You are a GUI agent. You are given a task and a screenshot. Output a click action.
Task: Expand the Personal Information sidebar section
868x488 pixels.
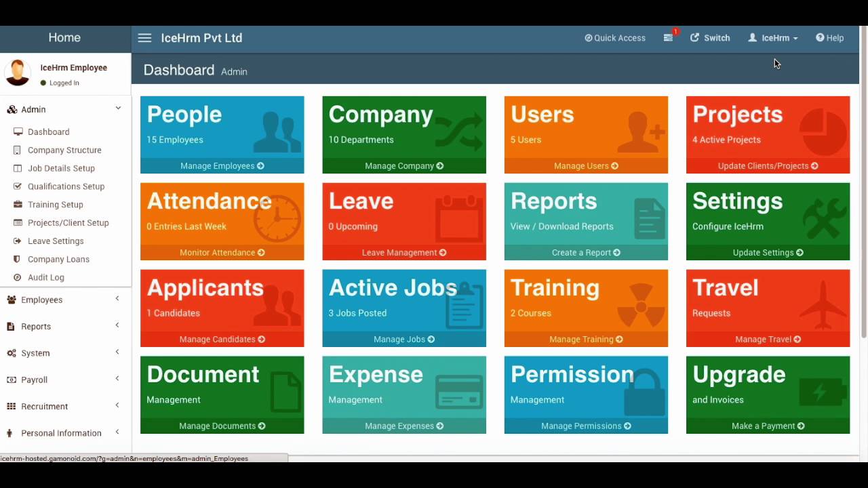[66, 433]
